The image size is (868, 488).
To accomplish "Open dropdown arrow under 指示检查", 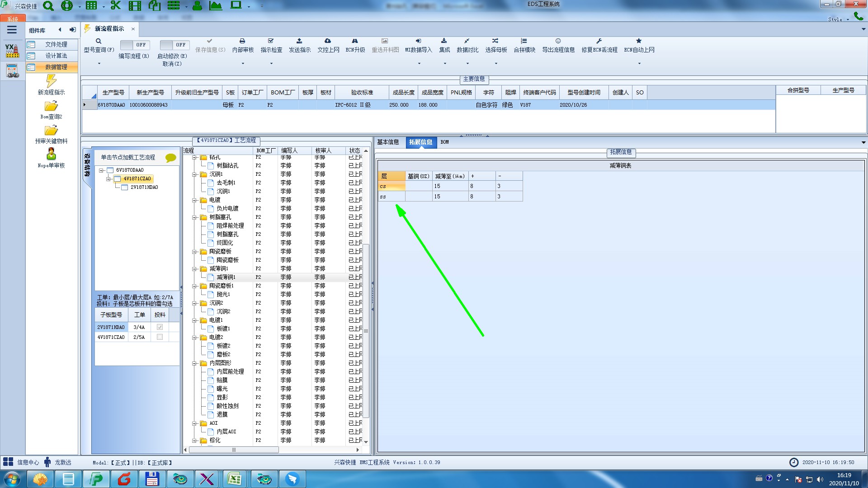I will pyautogui.click(x=271, y=64).
